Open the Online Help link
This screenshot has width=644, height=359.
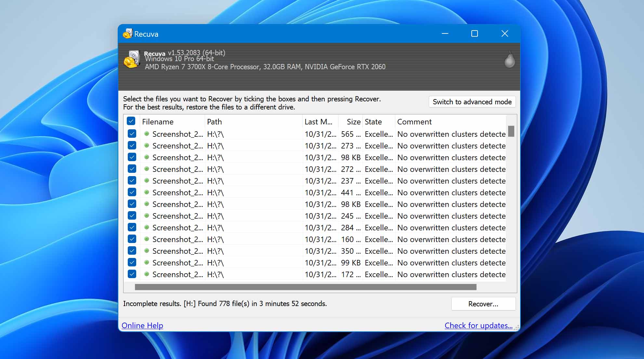[x=142, y=325]
